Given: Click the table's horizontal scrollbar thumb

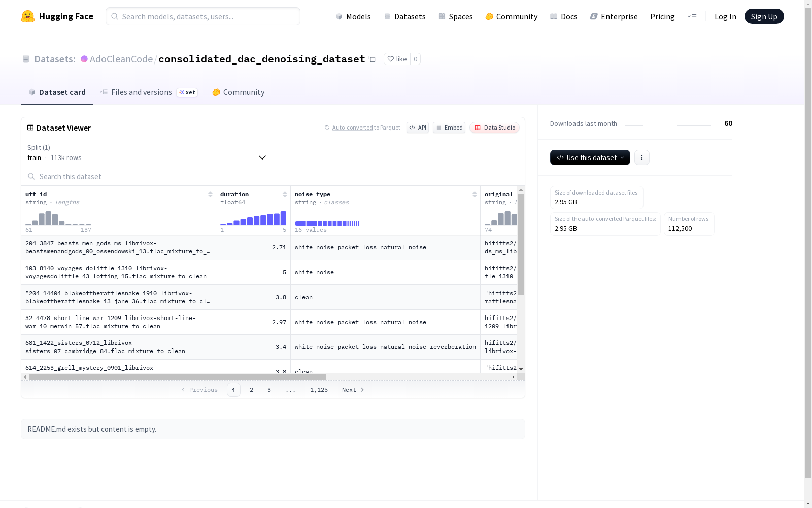Looking at the screenshot, I should (177, 377).
